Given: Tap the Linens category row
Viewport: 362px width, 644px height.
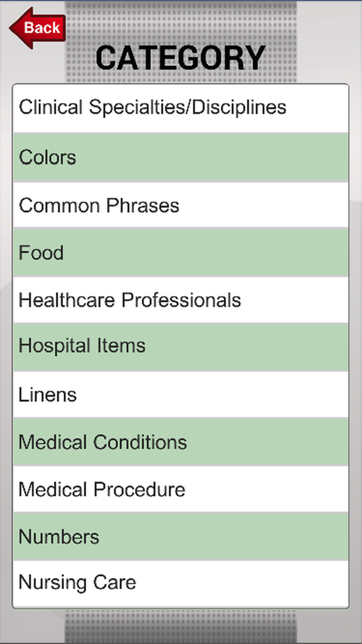Looking at the screenshot, I should pos(180,395).
